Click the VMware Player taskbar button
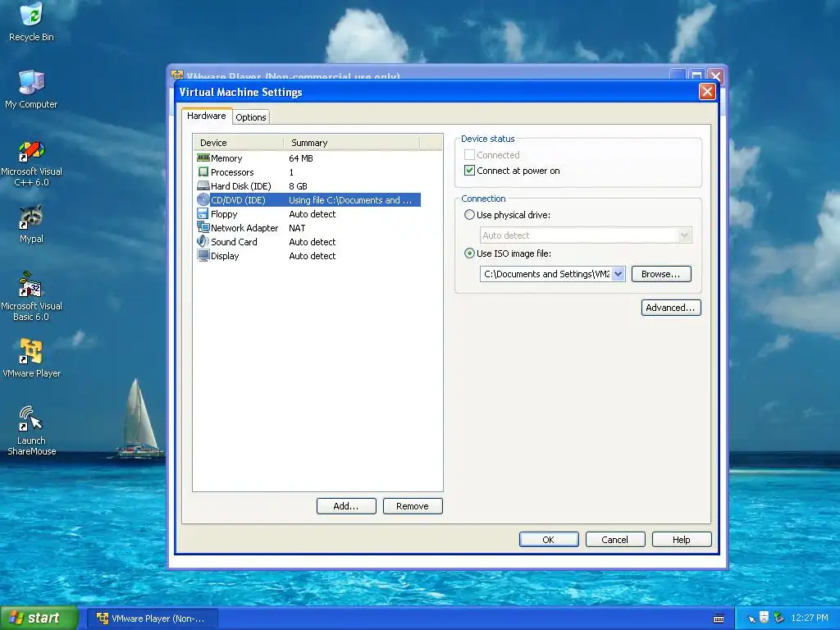Screen dimensions: 840x630 [152, 619]
